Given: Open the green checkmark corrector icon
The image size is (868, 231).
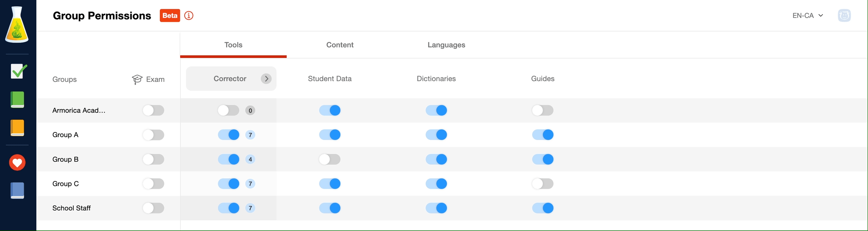Looking at the screenshot, I should point(18,71).
